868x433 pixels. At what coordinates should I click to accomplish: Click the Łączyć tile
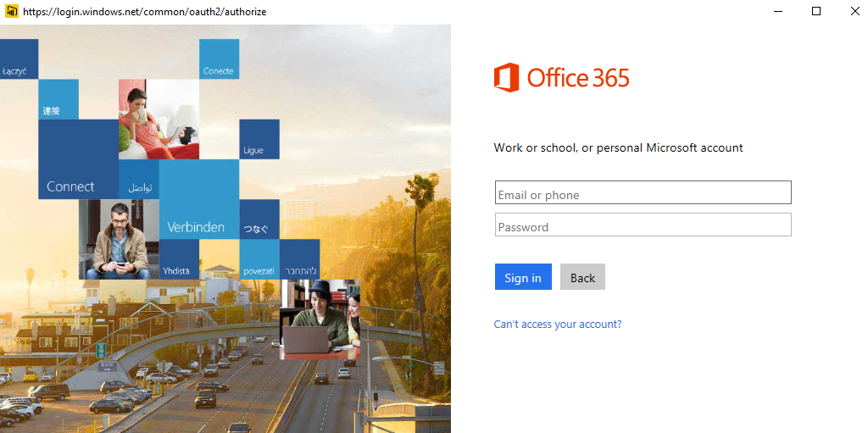(19, 59)
